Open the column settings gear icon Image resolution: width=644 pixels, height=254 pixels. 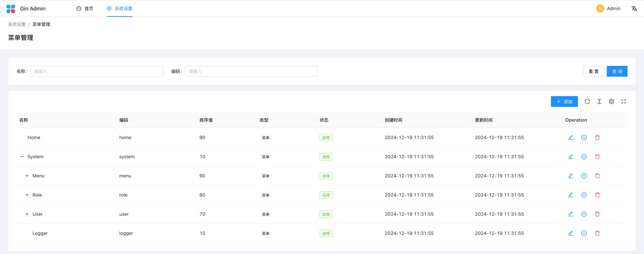(611, 101)
